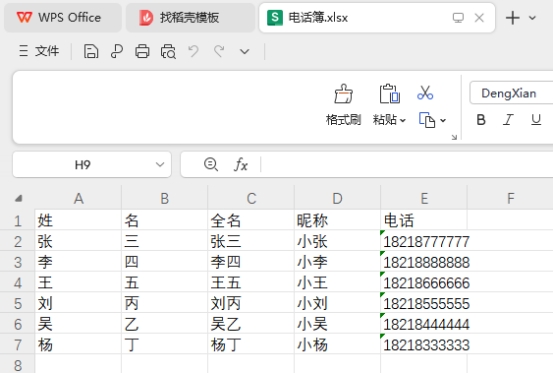554x373 pixels.
Task: Select column F header
Action: pyautogui.click(x=511, y=199)
